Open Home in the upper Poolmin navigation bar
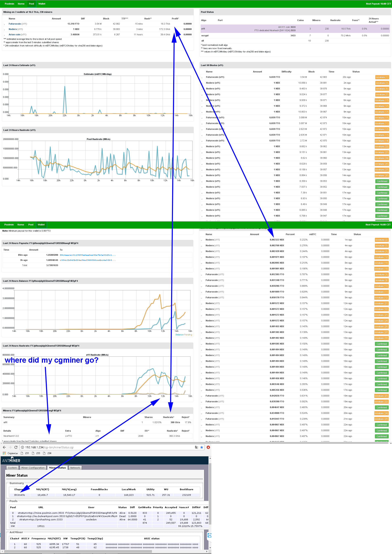This screenshot has height=554, width=392. (21, 4)
